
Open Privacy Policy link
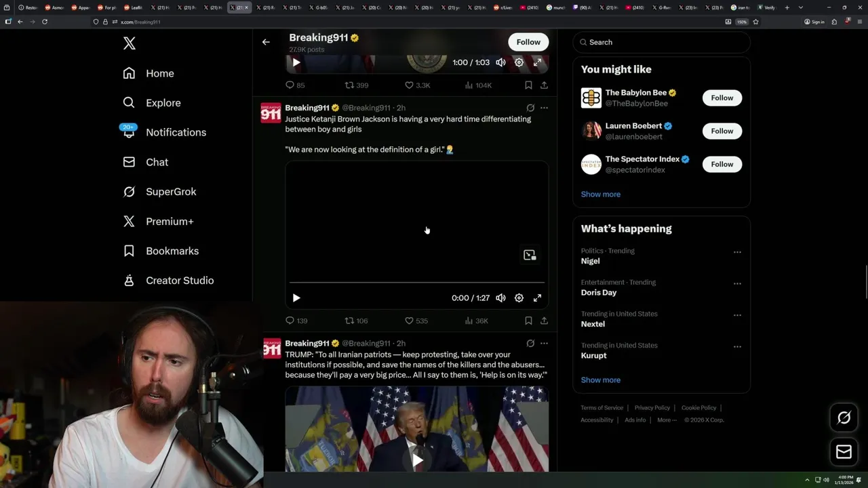652,408
